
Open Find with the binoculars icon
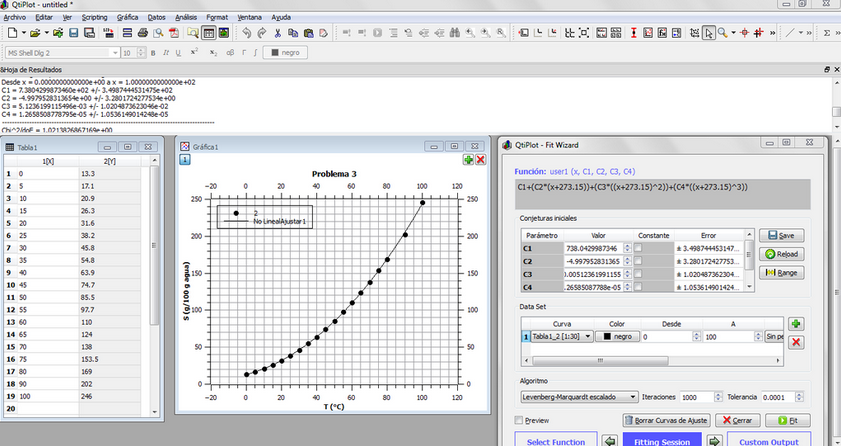455,33
